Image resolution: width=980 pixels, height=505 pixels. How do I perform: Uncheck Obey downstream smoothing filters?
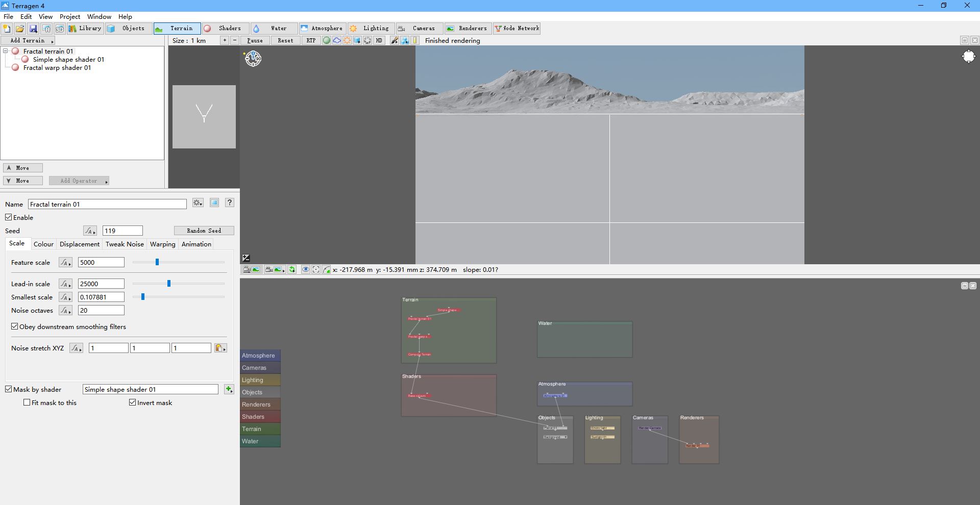click(x=15, y=326)
